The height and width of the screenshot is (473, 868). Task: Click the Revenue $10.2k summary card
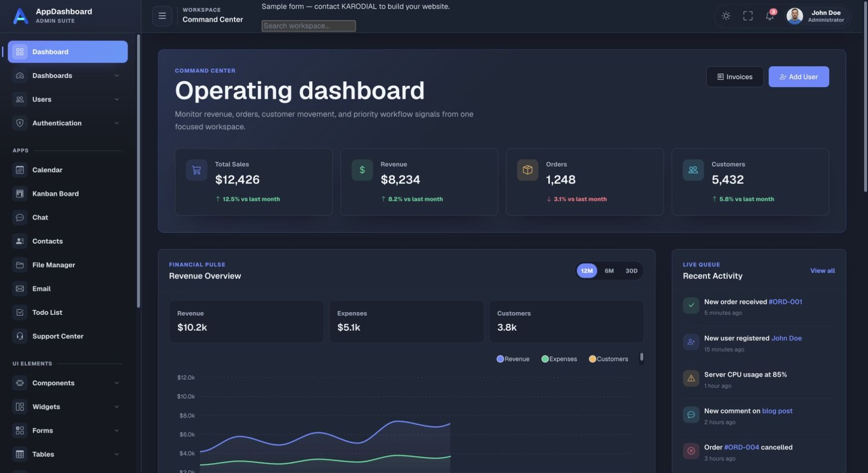(246, 321)
